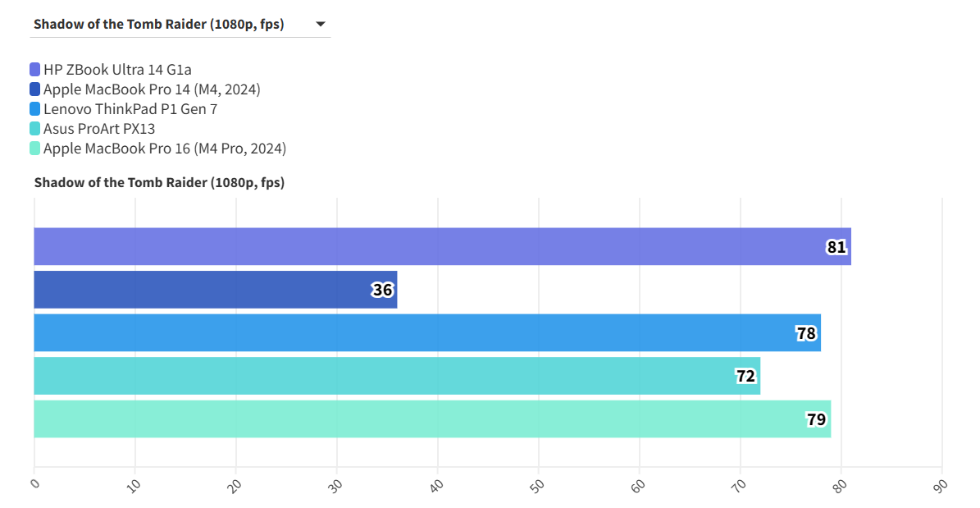Click the Apple MacBook Pro 14 legend swatch
This screenshot has height=508, width=980.
pos(35,89)
